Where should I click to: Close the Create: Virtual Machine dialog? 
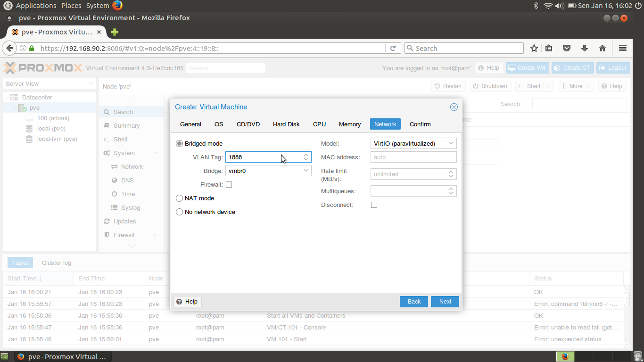[454, 107]
